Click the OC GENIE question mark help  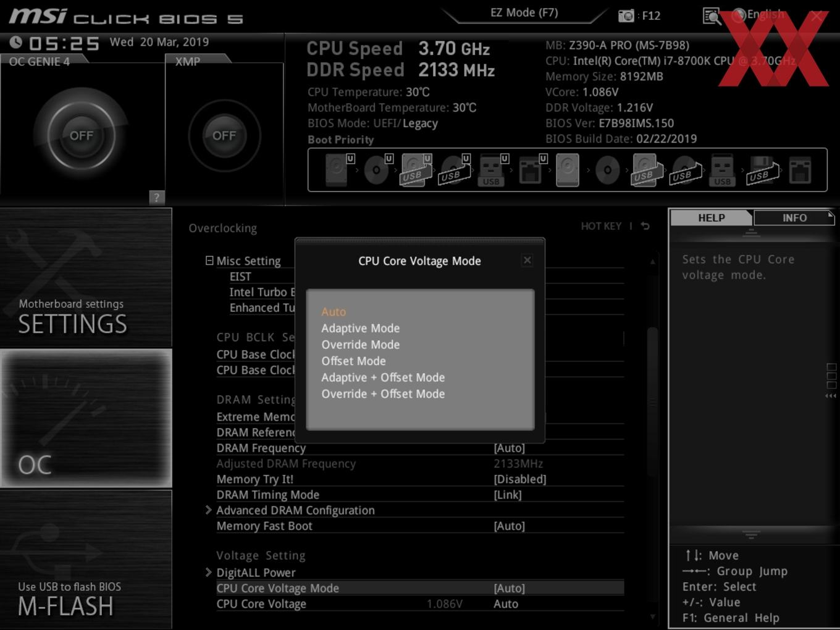pos(157,197)
